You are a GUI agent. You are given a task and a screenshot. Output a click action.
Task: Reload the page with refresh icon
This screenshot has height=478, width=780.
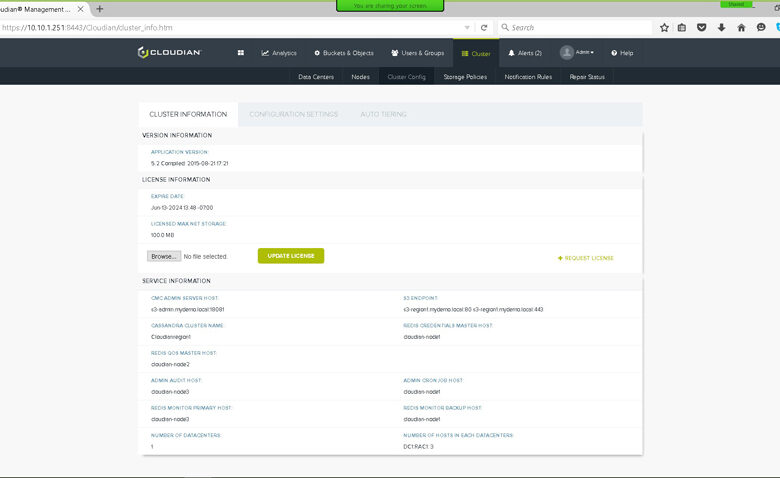[x=484, y=28]
